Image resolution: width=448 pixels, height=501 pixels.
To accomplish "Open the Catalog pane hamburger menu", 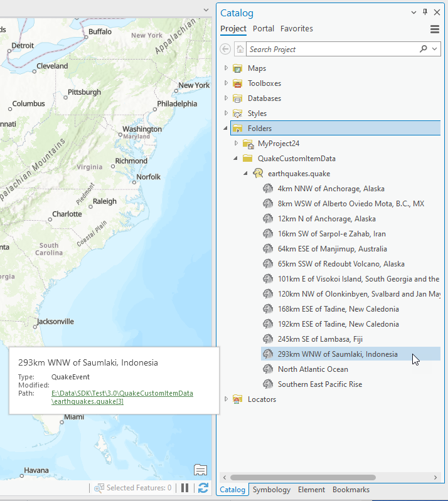I will [x=435, y=29].
